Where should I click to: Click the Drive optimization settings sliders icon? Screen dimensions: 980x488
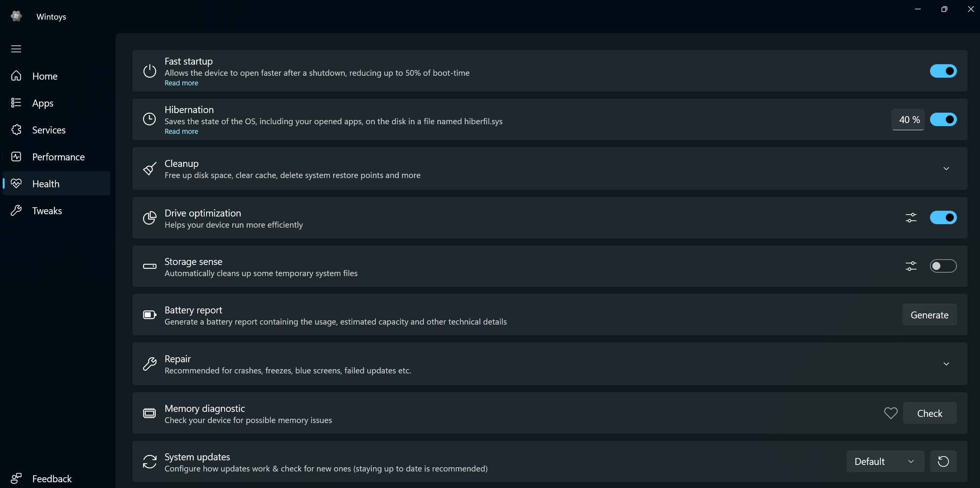(911, 218)
